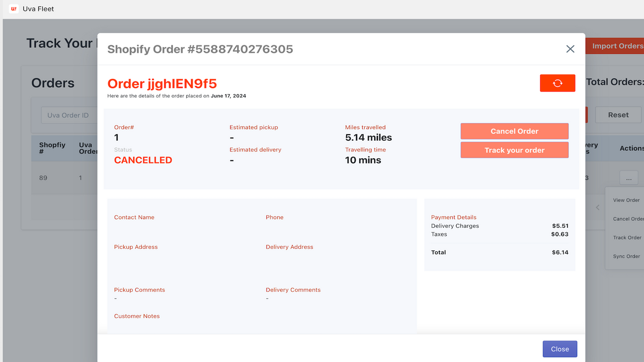Click the CANCELLED status text
The width and height of the screenshot is (644, 362).
tap(143, 160)
